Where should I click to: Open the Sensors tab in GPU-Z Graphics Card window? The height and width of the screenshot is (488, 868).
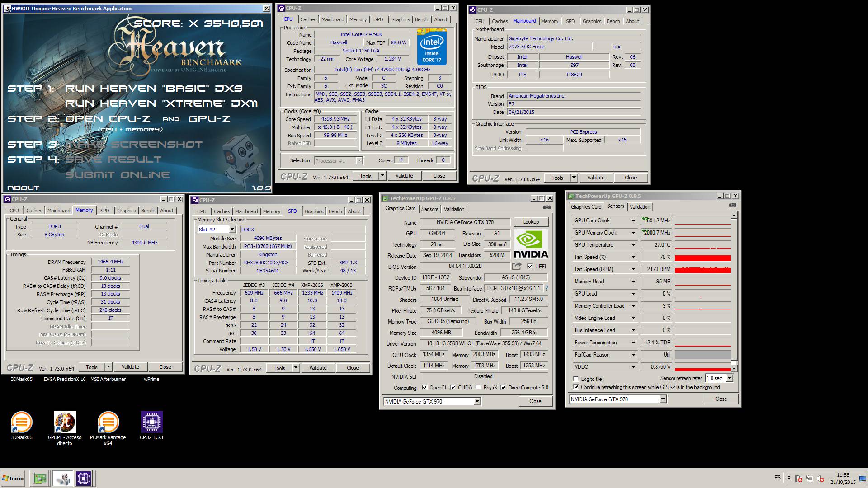pyautogui.click(x=429, y=209)
